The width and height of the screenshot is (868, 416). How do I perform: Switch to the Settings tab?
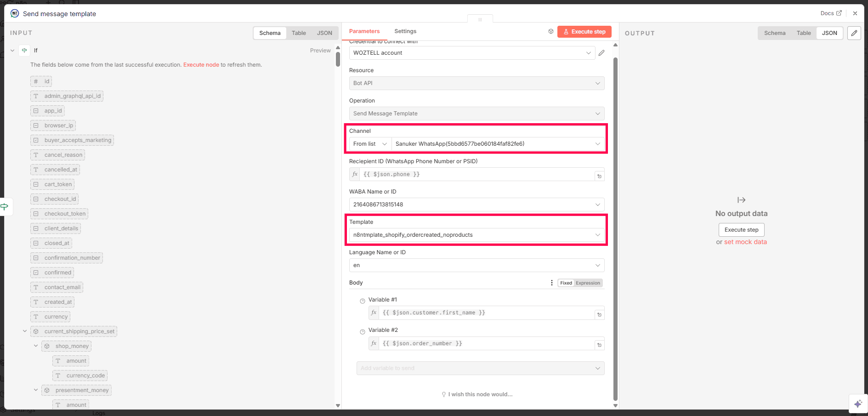point(405,31)
